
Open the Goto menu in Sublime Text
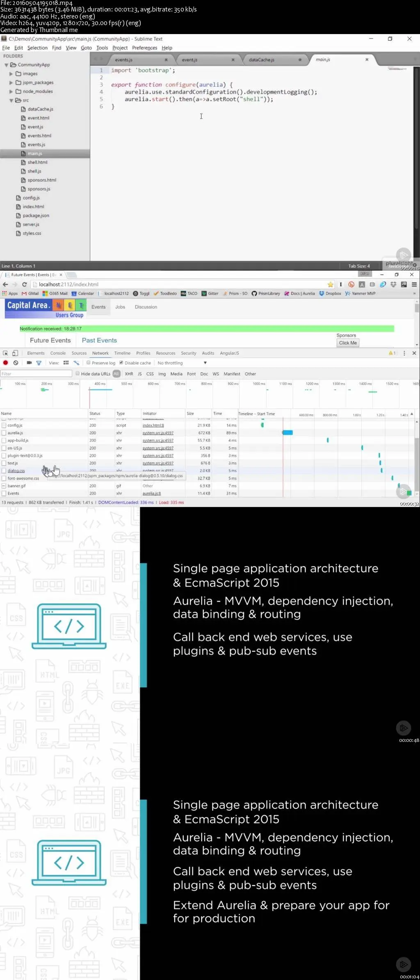(x=86, y=48)
